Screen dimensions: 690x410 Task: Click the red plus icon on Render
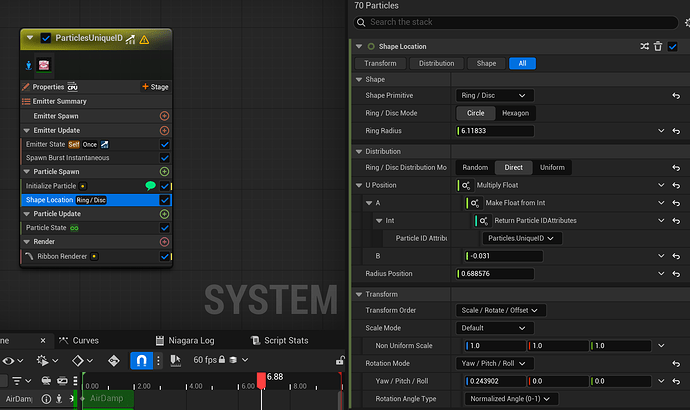[x=164, y=242]
